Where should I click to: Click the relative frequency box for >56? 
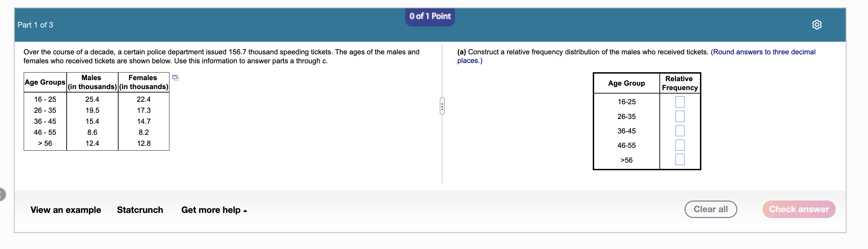[x=680, y=159]
